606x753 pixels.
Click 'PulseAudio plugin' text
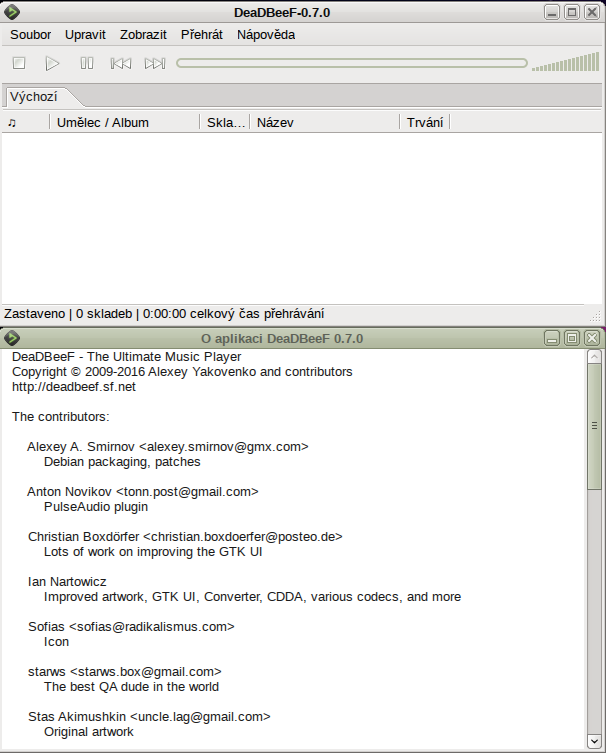point(96,507)
